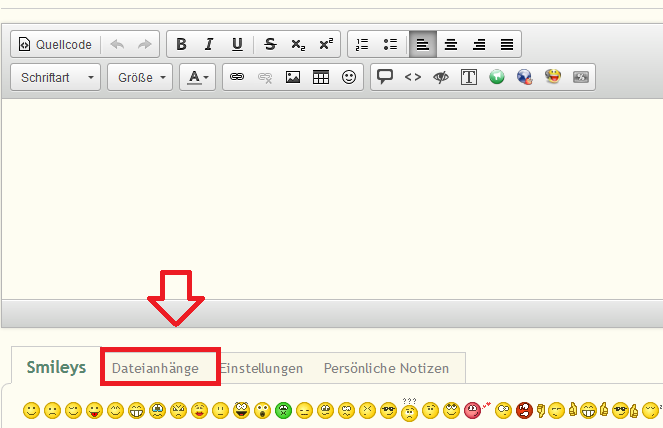Open the Schriftart font dropdown

pyautogui.click(x=56, y=77)
